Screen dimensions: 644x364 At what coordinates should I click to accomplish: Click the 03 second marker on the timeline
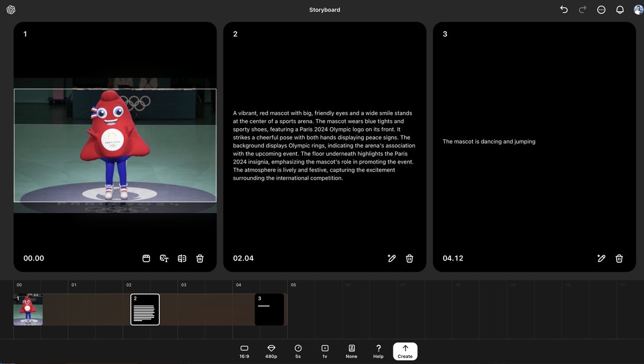[184, 285]
